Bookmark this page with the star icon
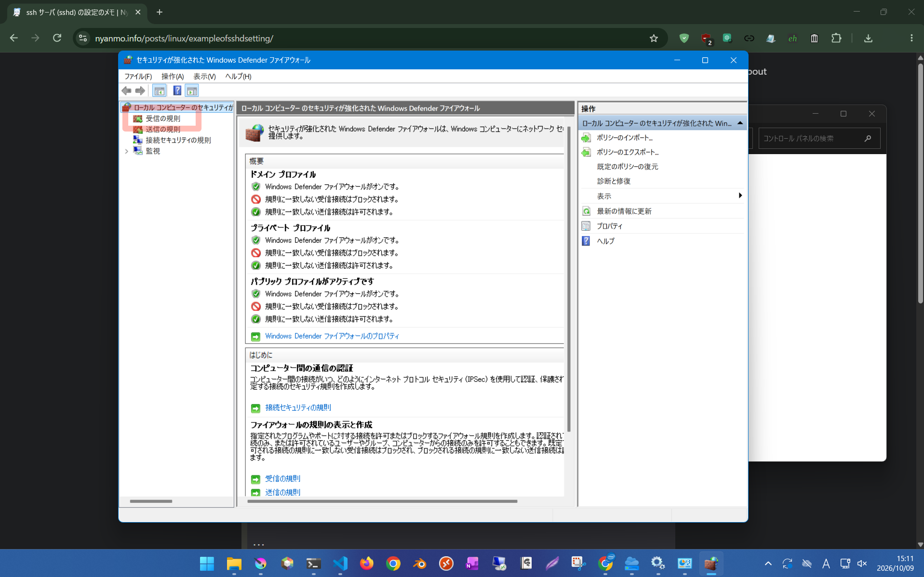 [654, 38]
